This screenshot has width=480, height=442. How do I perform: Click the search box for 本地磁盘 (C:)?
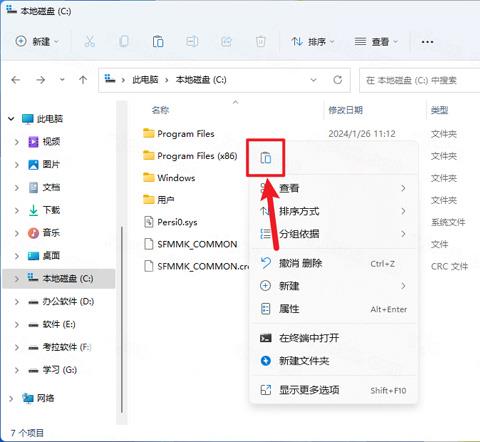[420, 80]
